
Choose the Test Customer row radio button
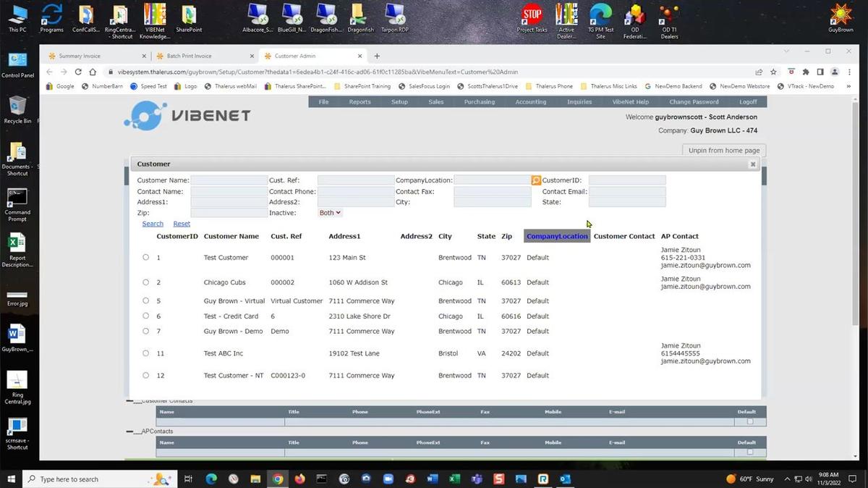click(x=145, y=257)
